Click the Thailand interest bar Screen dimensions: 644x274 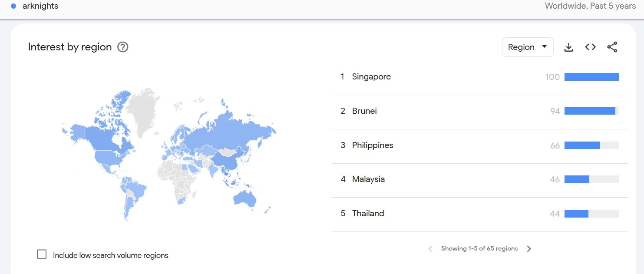click(x=591, y=214)
